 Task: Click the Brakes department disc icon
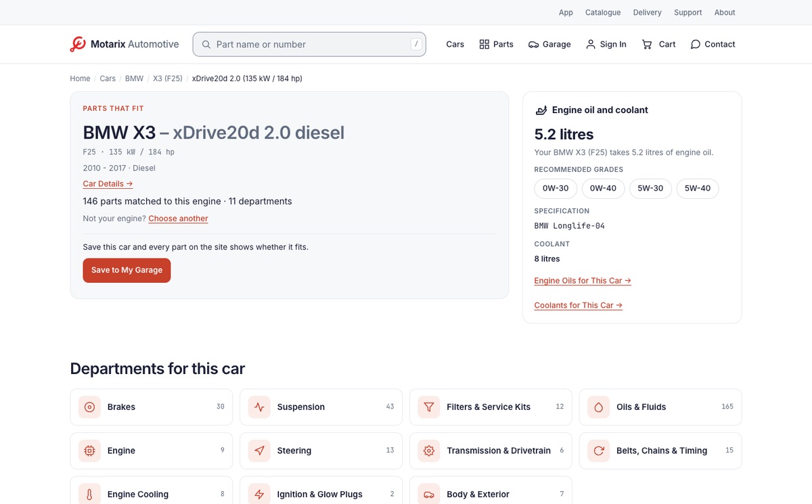pos(89,407)
